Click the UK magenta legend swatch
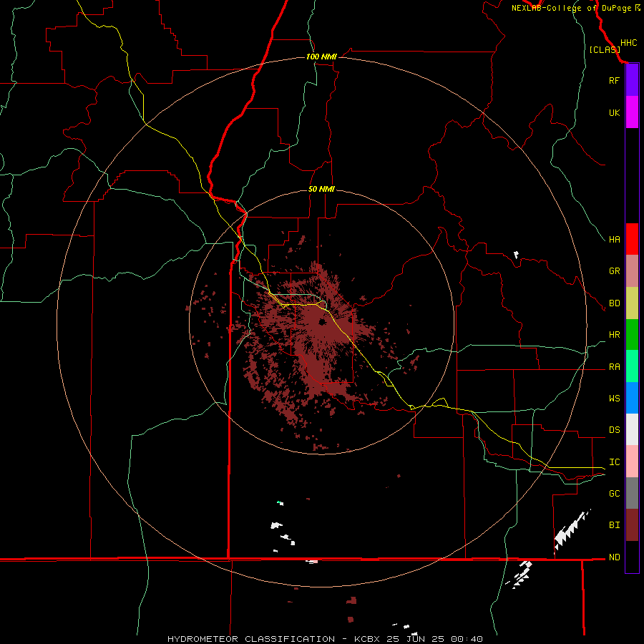The width and height of the screenshot is (644, 644). tap(632, 112)
